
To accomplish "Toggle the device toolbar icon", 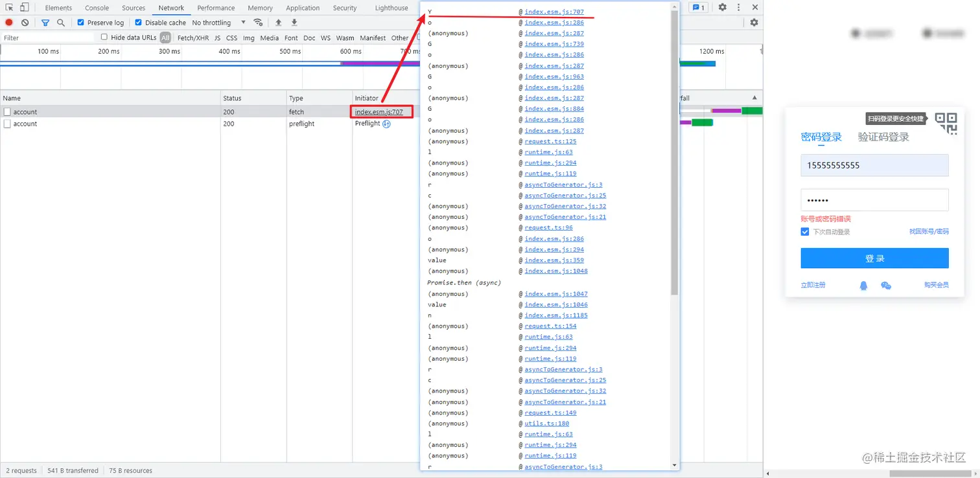I will tap(24, 8).
